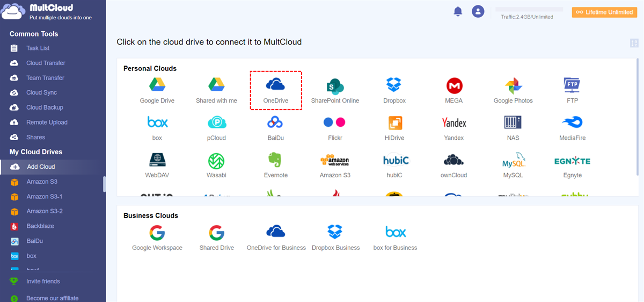
Task: Select ownCloud icon
Action: click(454, 165)
